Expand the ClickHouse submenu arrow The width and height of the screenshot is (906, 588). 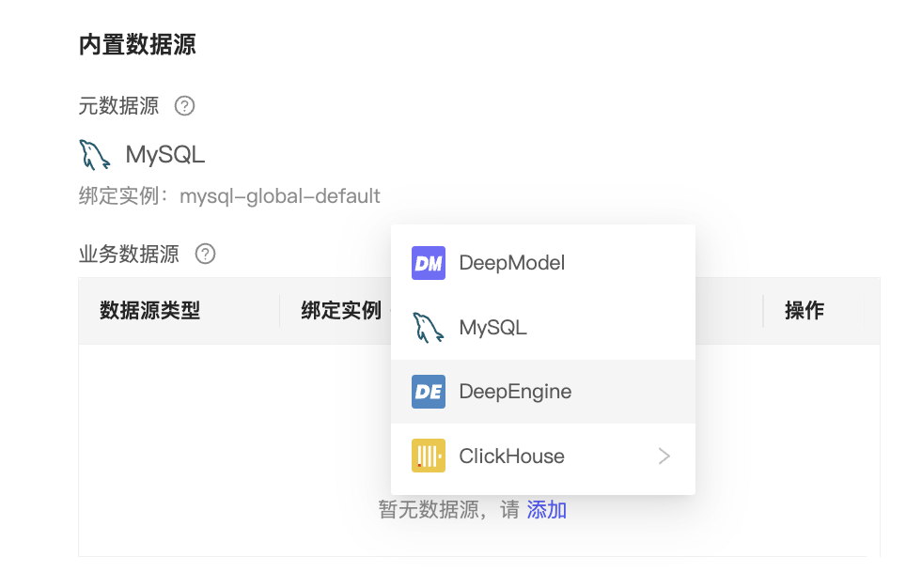pos(664,456)
